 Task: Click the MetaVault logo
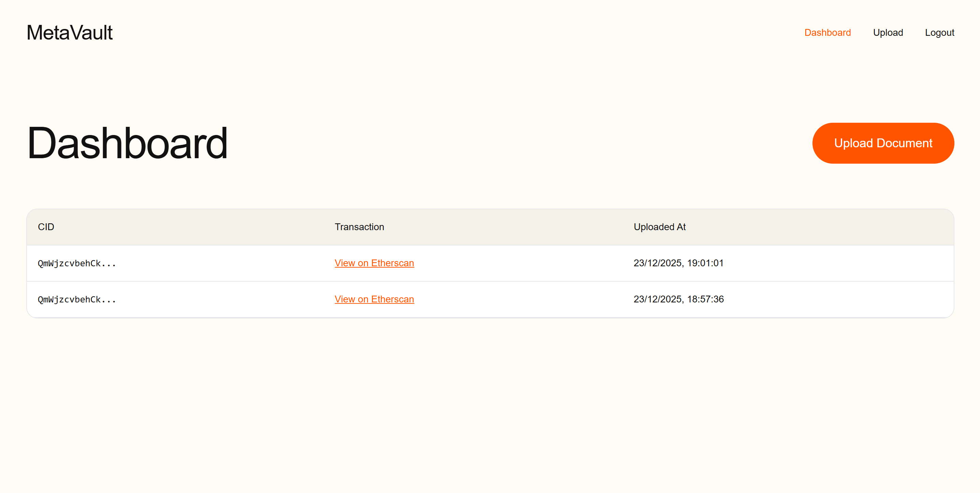(x=70, y=33)
